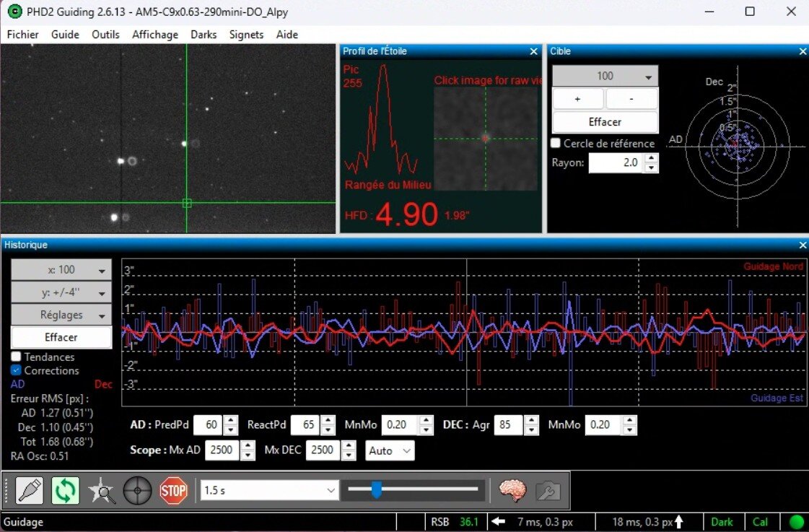Click Dark status indicator

pos(722,522)
